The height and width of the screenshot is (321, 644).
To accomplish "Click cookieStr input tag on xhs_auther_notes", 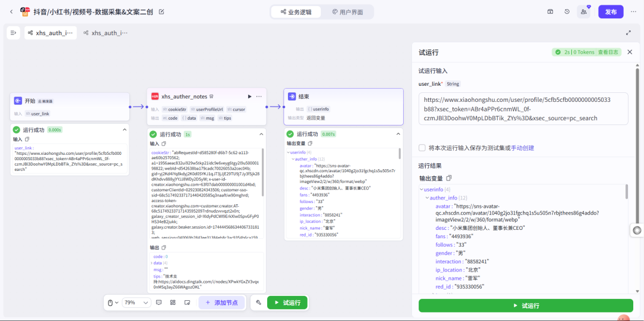I will (x=175, y=110).
